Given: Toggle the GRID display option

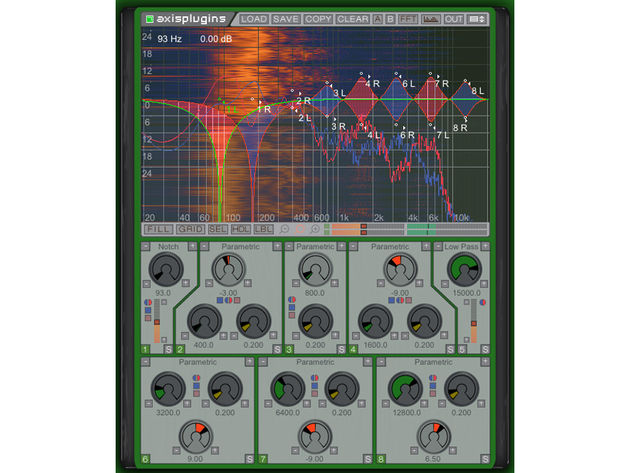Looking at the screenshot, I should coord(190,229).
